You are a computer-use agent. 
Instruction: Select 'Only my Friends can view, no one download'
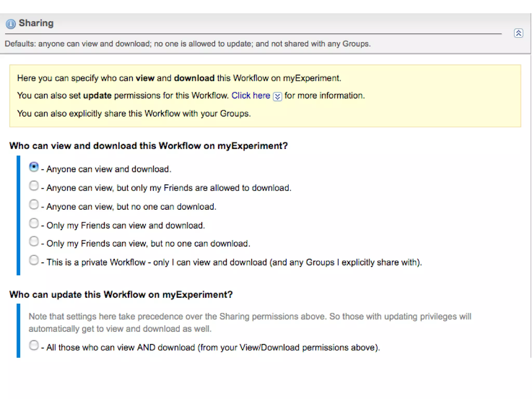pos(34,241)
